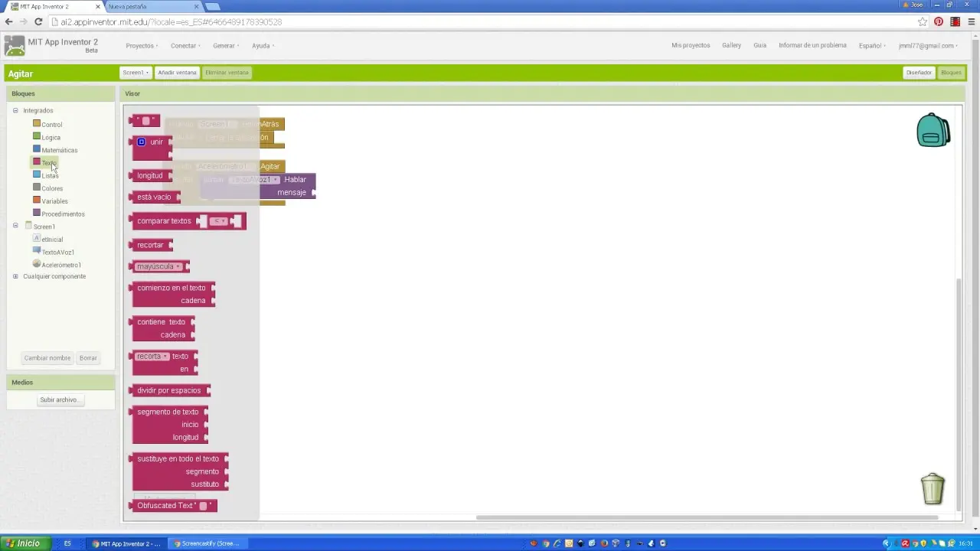Open the Mis proyectos link
Viewport: 980px width, 551px height.
[691, 46]
